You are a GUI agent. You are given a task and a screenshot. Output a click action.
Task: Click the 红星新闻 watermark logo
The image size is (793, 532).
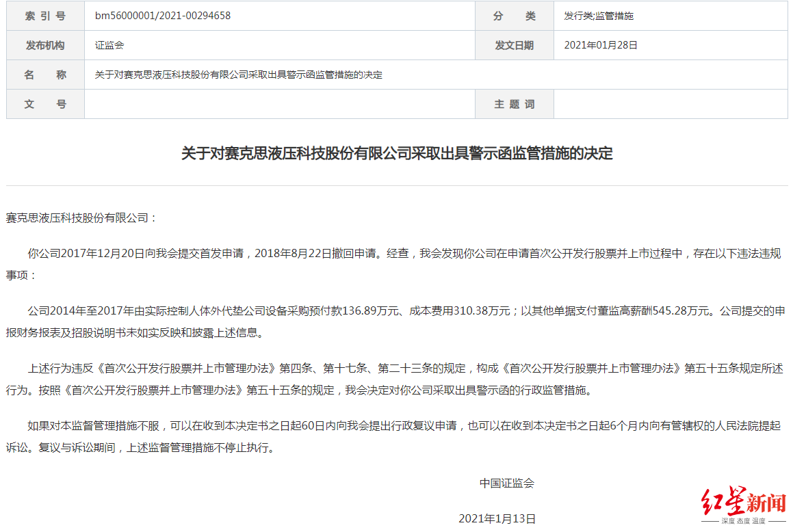(x=744, y=505)
